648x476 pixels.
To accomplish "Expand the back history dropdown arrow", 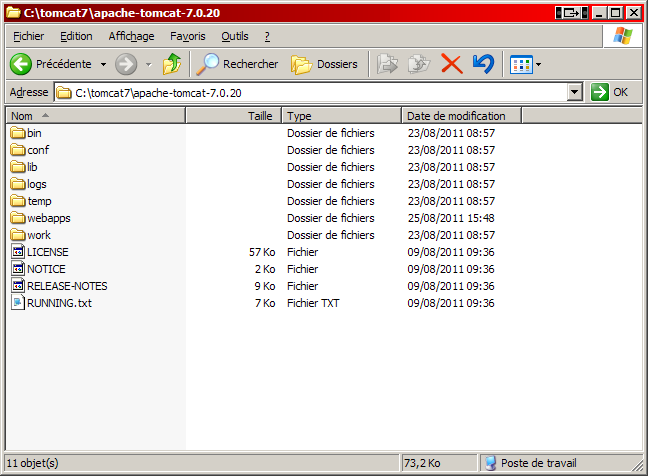I will click(x=103, y=64).
